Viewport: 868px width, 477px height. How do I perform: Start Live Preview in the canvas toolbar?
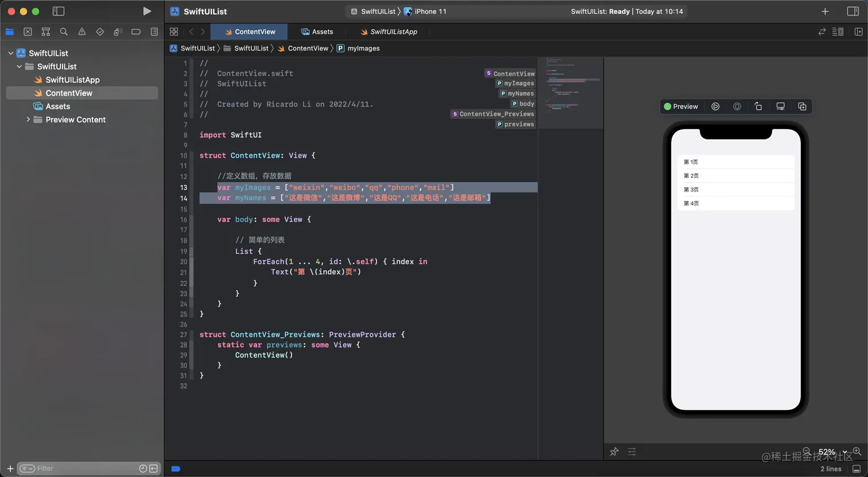click(715, 107)
